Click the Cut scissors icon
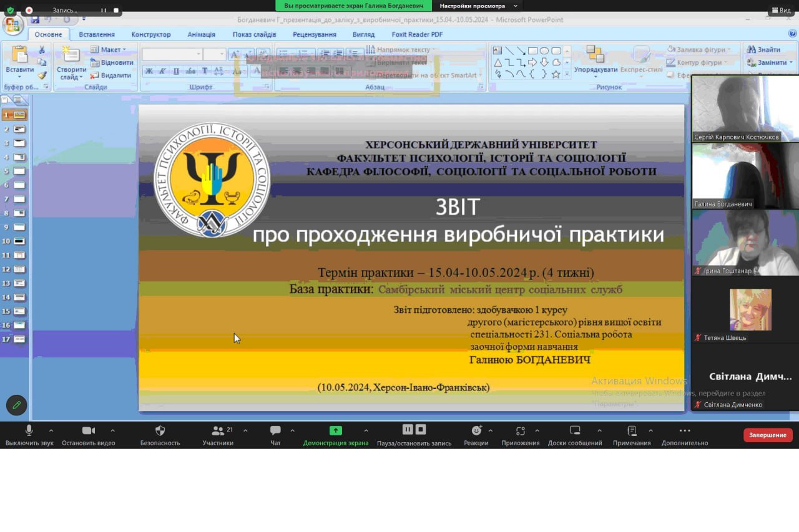This screenshot has height=532, width=799. [x=42, y=50]
